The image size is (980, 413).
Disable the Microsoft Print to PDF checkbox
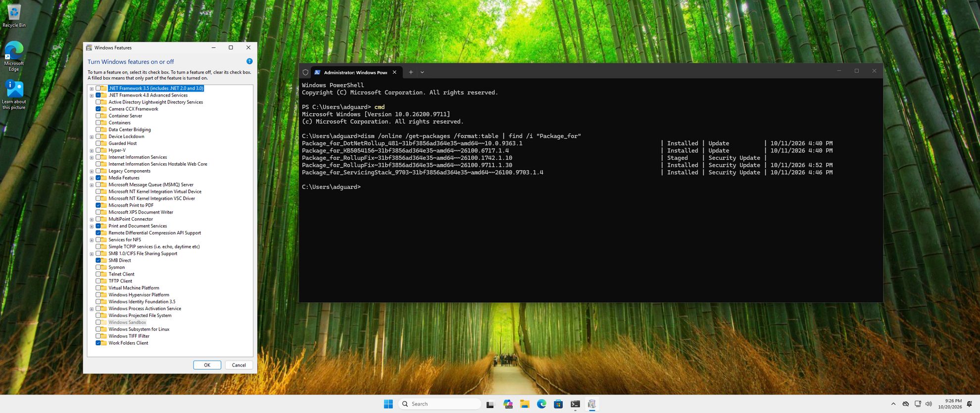[98, 205]
